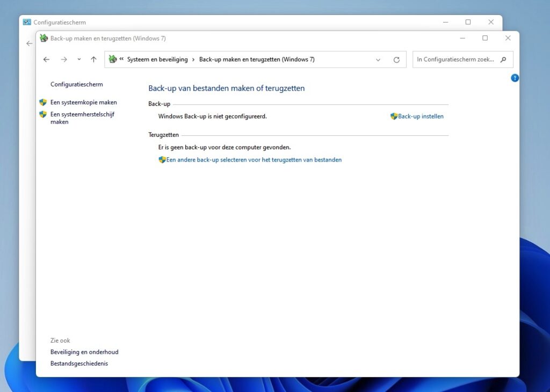Click the shield icon next to Back-up instellen

pos(394,117)
